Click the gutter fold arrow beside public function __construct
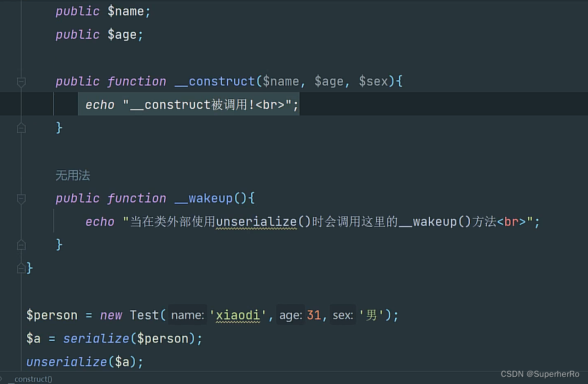The width and height of the screenshot is (588, 384). [21, 81]
